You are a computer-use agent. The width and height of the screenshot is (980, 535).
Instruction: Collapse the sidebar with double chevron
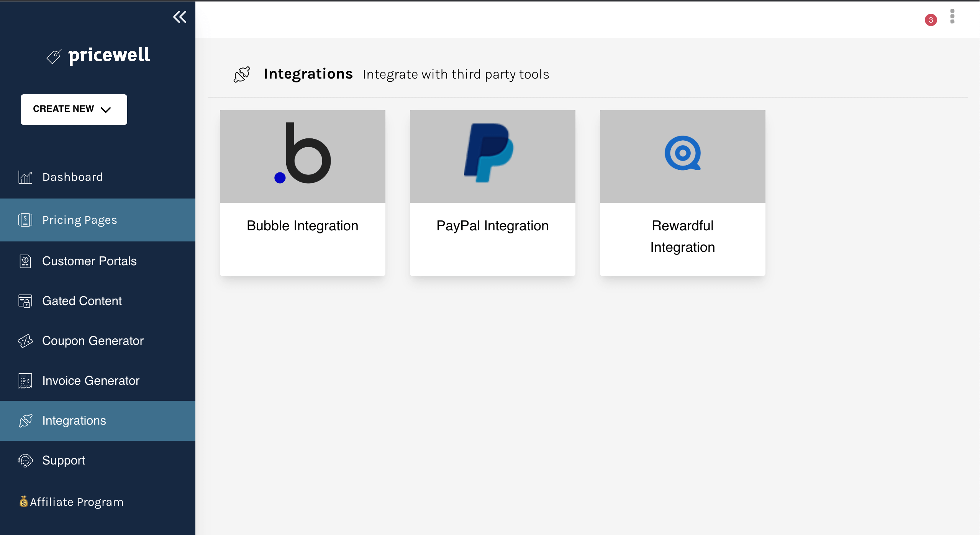click(180, 17)
